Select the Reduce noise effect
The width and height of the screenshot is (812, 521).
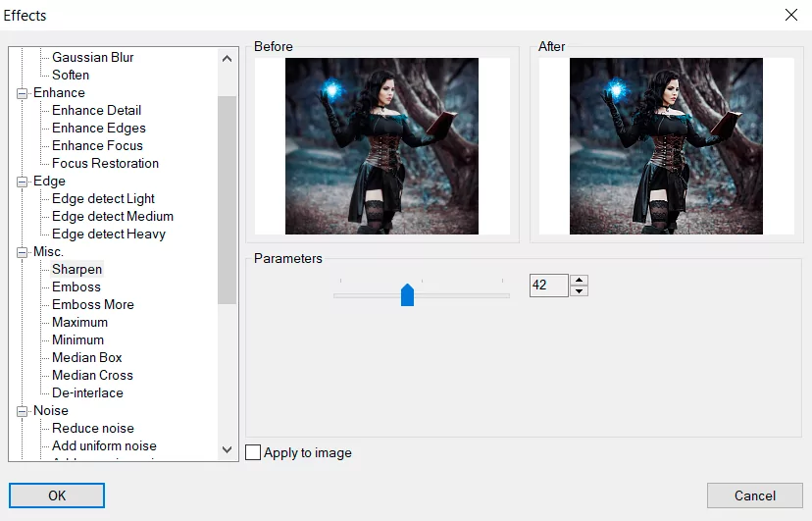[x=93, y=429]
